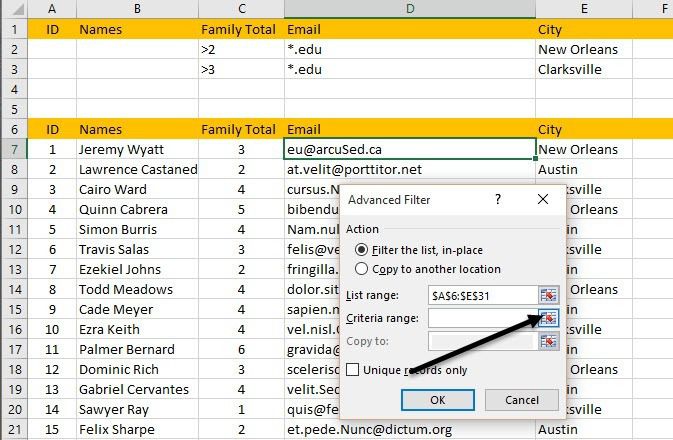The height and width of the screenshot is (440, 673).
Task: Confirm the filter with OK
Action: click(x=438, y=400)
